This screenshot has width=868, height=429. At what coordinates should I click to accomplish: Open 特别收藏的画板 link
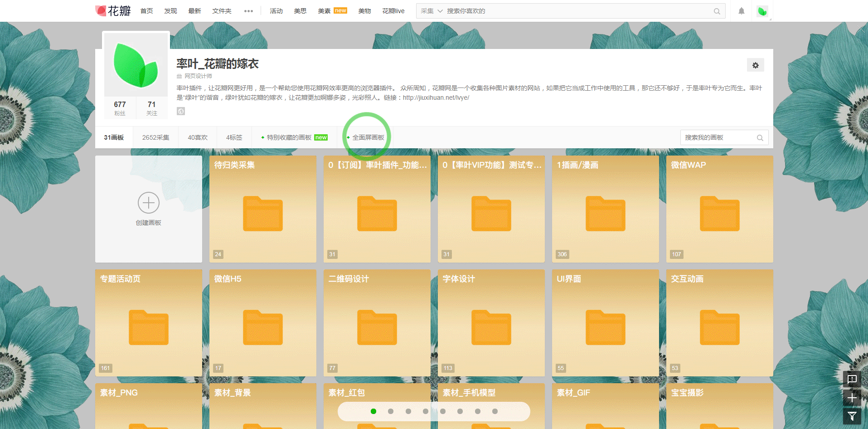pos(289,137)
